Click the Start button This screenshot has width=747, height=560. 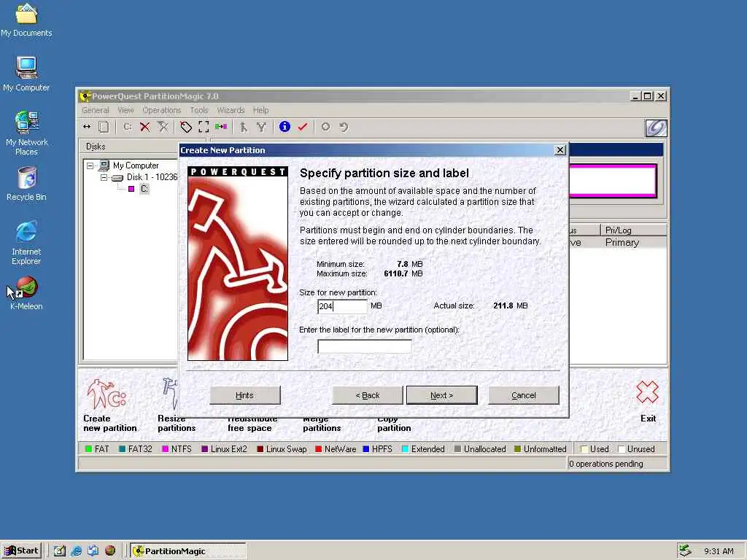click(22, 551)
